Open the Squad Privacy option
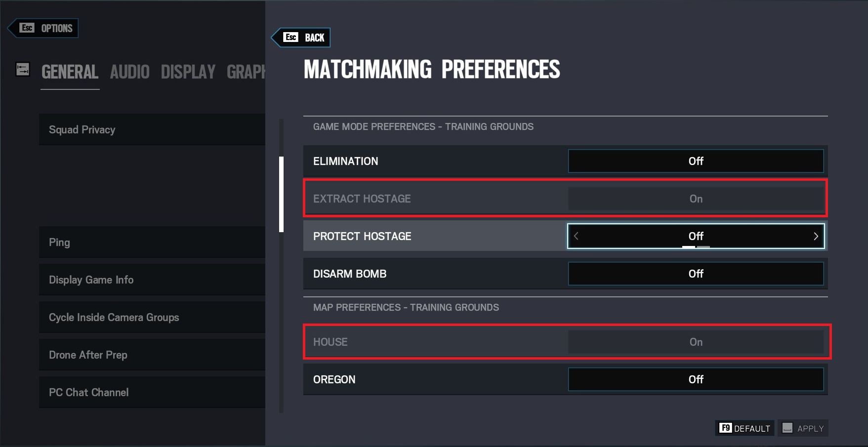The height and width of the screenshot is (447, 868). point(152,129)
